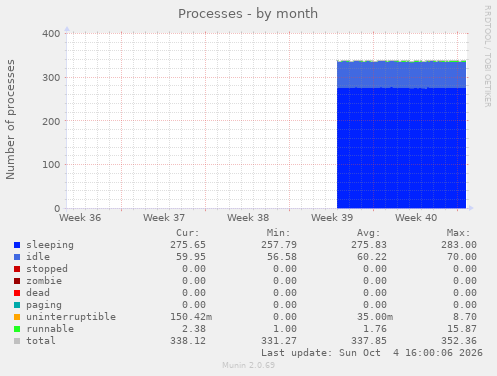Screen dimensions: 497x376
Task: Click total current value 338.12
Action: tap(188, 341)
